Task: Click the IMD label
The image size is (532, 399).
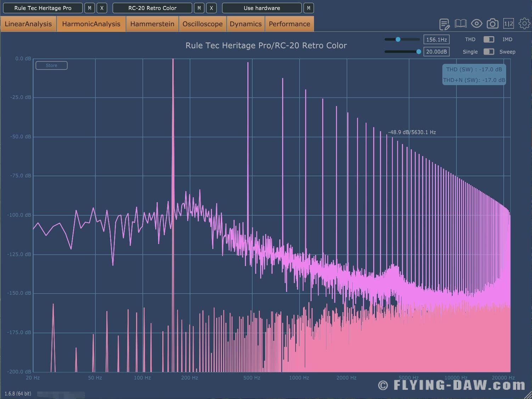Action: tap(507, 39)
